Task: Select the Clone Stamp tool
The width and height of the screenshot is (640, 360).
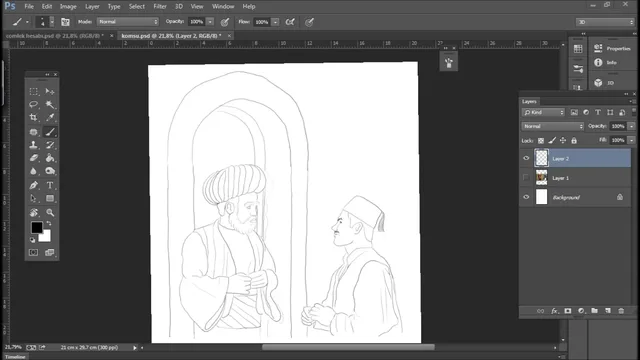Action: (34, 145)
